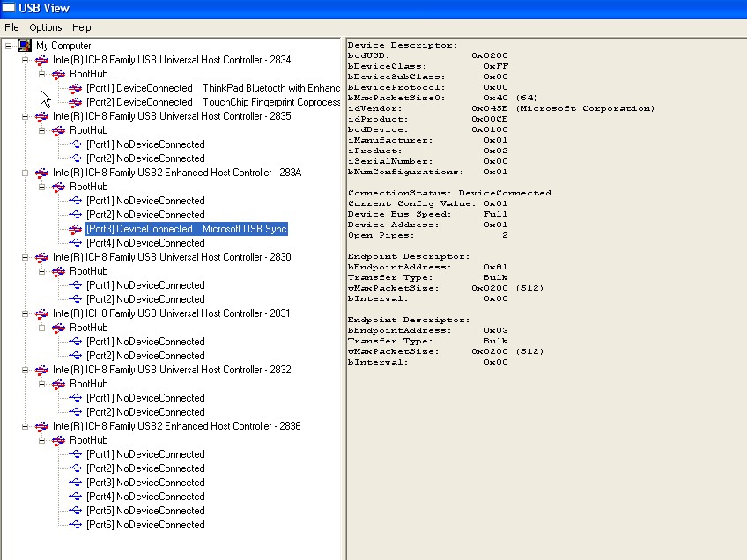
Task: Click Port5 empty icon under controller 2836
Action: pyautogui.click(x=75, y=511)
